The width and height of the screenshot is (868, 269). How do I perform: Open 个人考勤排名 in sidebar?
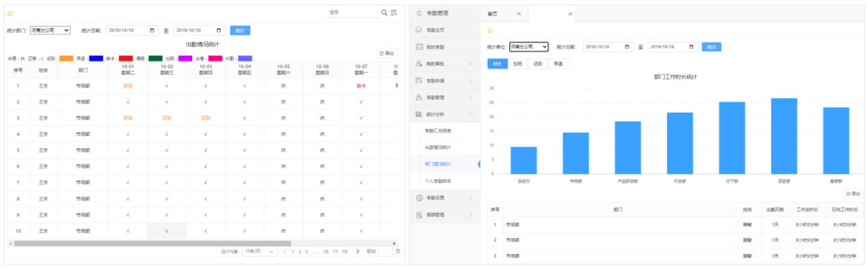point(438,180)
